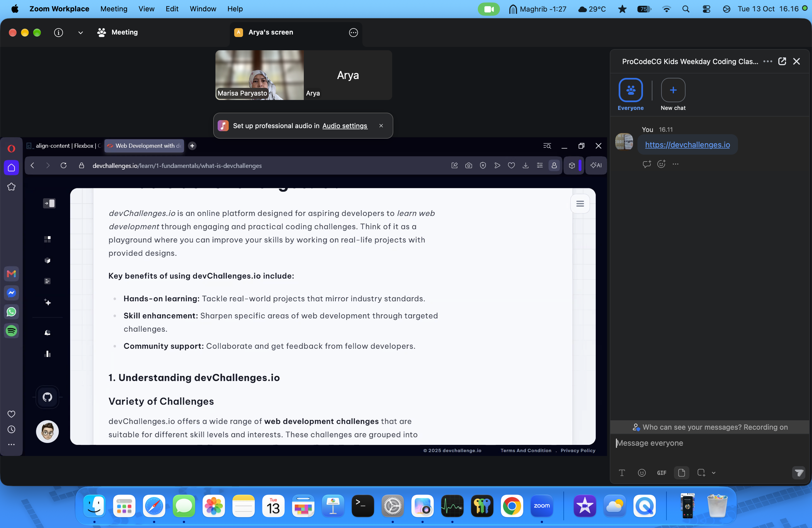Start a New chat
The height and width of the screenshot is (528, 812).
coord(673,94)
